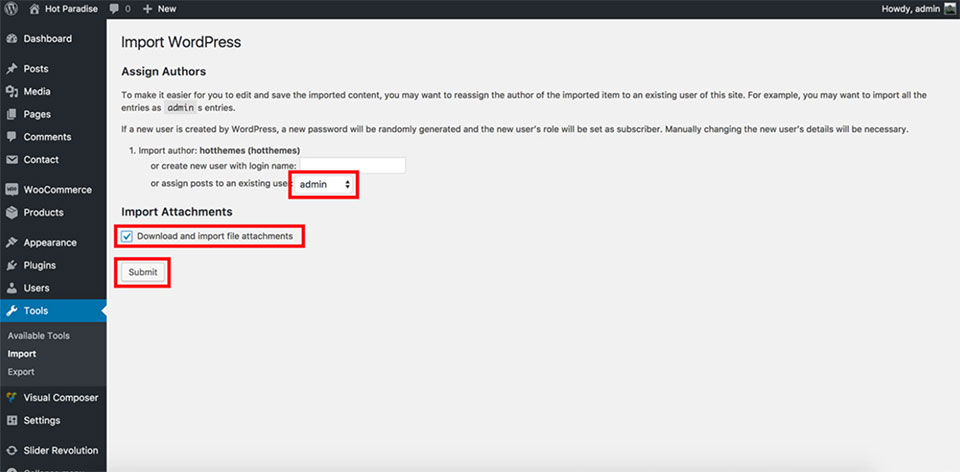
Task: Click the admin code text in description
Action: (x=180, y=108)
